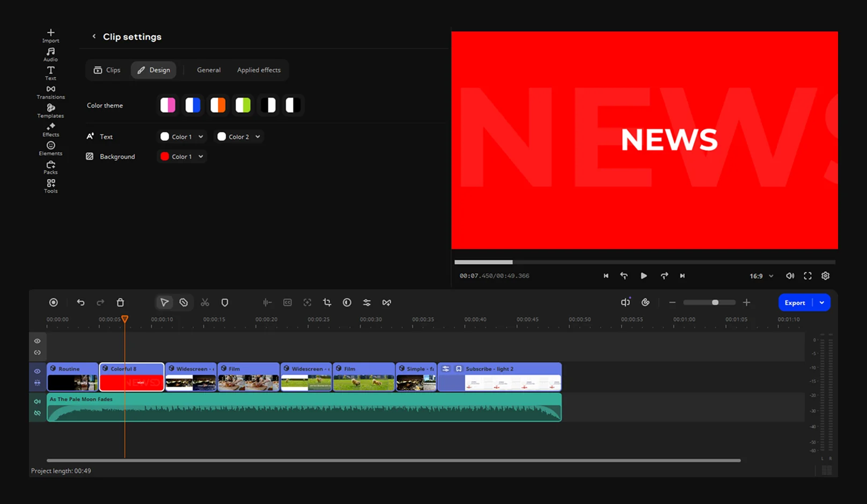The width and height of the screenshot is (867, 504).
Task: Open the Effects sidebar section
Action: click(x=50, y=130)
